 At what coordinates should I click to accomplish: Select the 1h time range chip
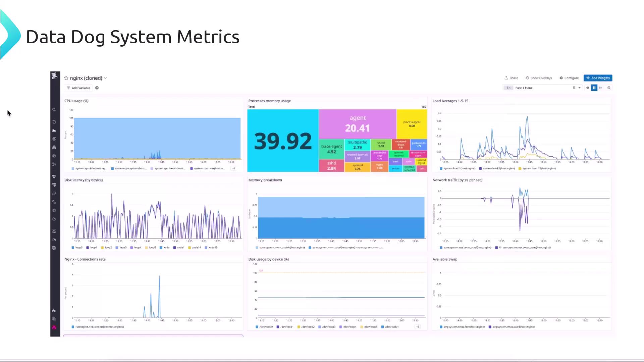(x=508, y=88)
